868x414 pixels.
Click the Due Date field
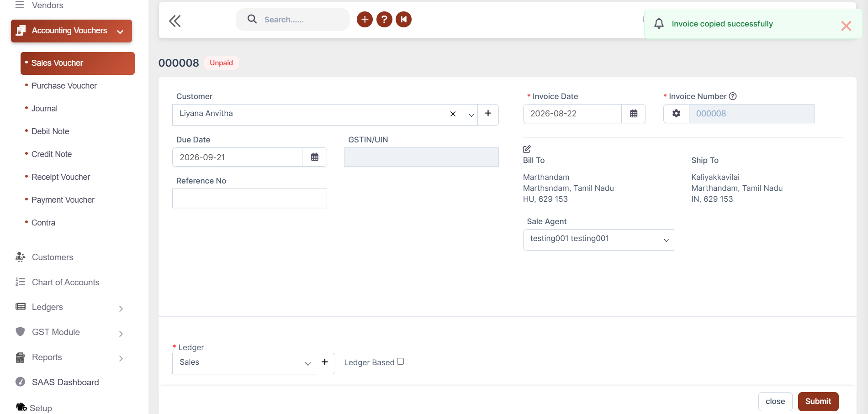pyautogui.click(x=237, y=157)
